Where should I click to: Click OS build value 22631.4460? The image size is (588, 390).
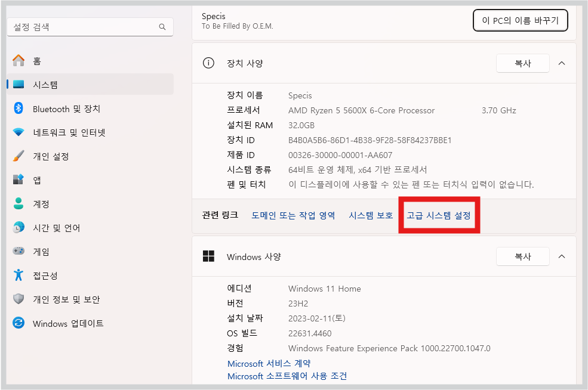(x=310, y=333)
